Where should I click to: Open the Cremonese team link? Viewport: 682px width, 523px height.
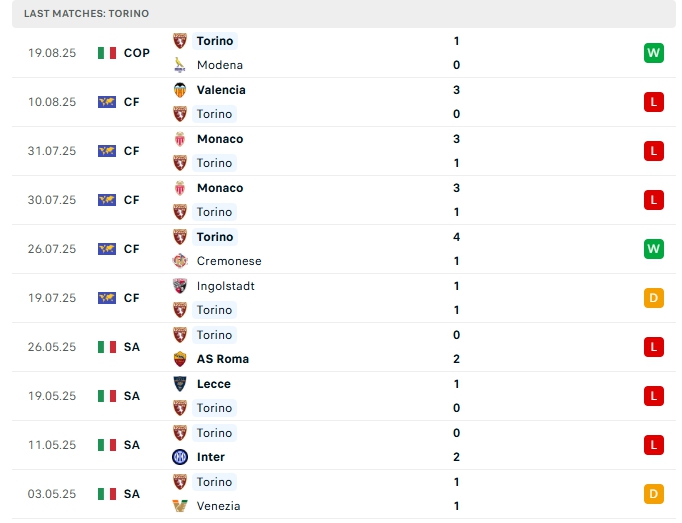pos(229,261)
